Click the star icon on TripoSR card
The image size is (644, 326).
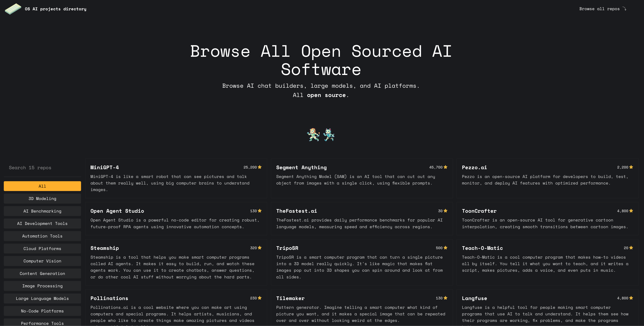tap(445, 248)
